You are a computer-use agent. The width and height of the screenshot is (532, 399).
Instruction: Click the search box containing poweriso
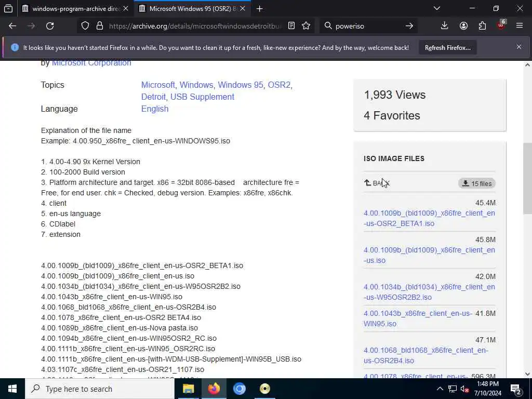[x=368, y=26]
